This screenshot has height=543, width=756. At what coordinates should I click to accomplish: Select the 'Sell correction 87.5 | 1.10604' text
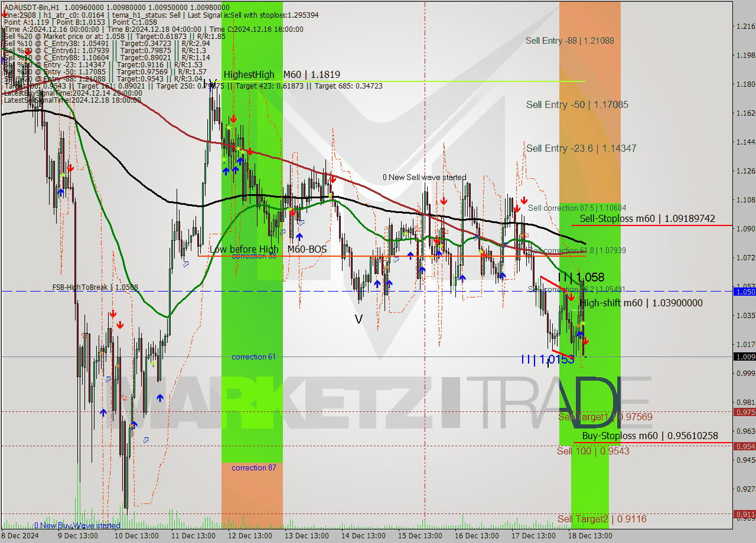coord(577,208)
